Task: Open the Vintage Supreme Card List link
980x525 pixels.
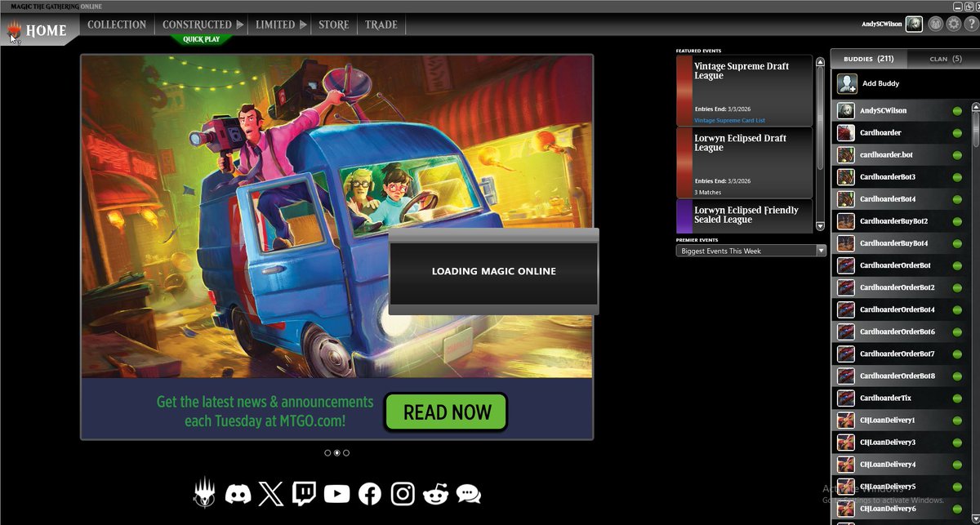Action: (729, 120)
